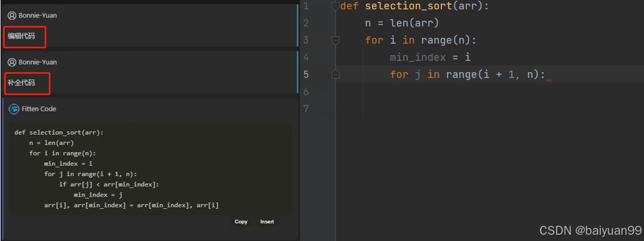The height and width of the screenshot is (241, 644).
Task: Click line number 5 in gutter
Action: point(306,75)
